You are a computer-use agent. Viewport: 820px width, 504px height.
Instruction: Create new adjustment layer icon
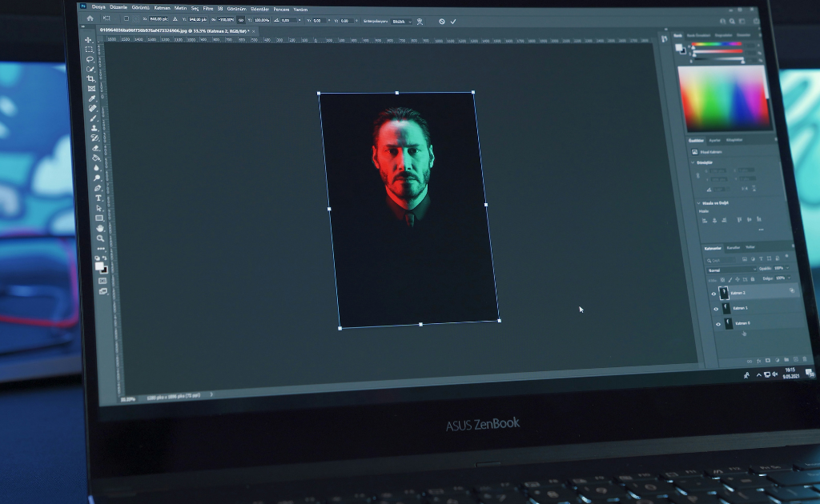(777, 360)
